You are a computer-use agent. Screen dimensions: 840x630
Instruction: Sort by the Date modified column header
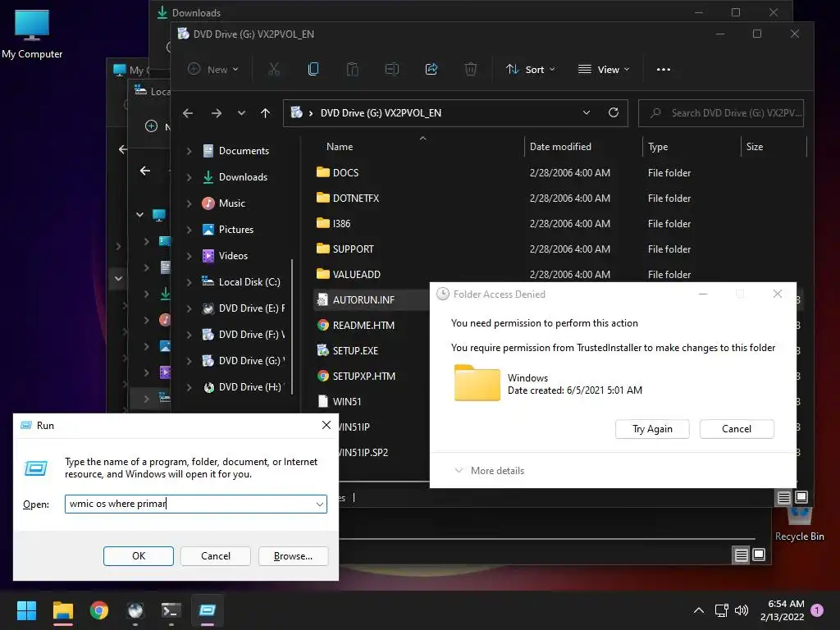coord(560,147)
